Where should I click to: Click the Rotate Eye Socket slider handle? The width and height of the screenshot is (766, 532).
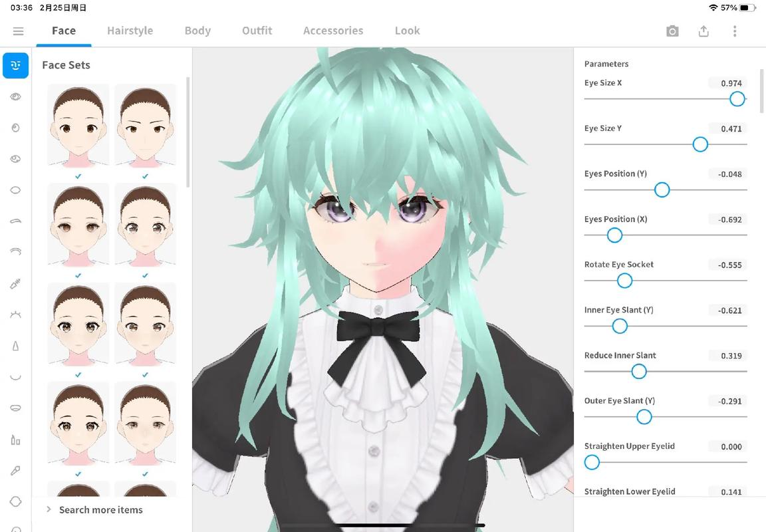(624, 281)
